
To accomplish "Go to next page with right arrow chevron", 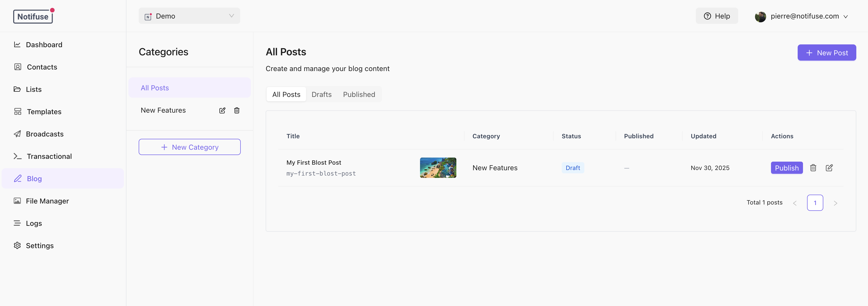I will click(x=836, y=203).
